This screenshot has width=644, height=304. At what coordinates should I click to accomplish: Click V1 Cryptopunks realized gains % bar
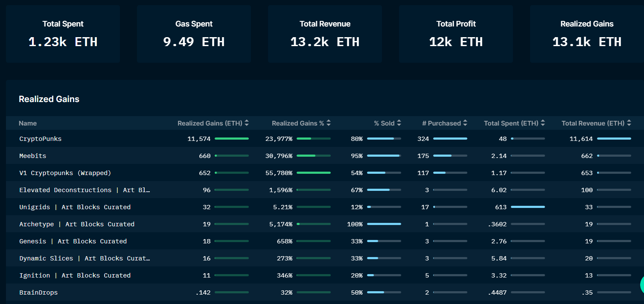pos(314,173)
